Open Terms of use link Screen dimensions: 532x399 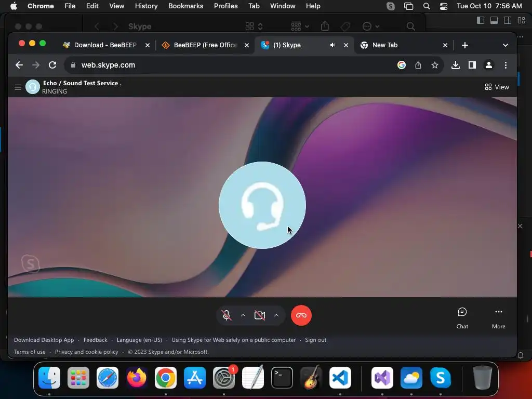[30, 352]
